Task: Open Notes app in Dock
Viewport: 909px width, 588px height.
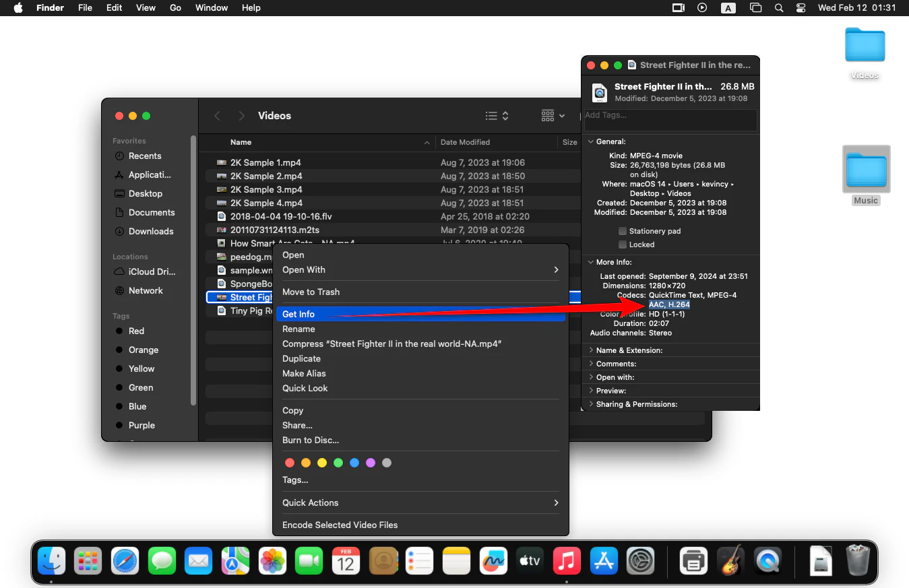Action: tap(456, 561)
